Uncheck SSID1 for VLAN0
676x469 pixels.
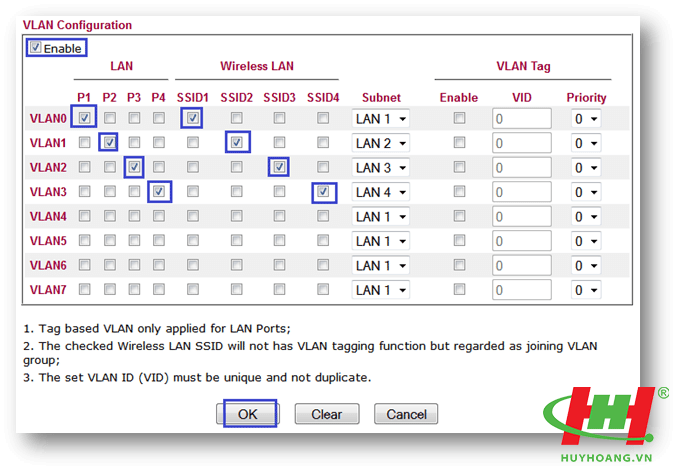[193, 118]
